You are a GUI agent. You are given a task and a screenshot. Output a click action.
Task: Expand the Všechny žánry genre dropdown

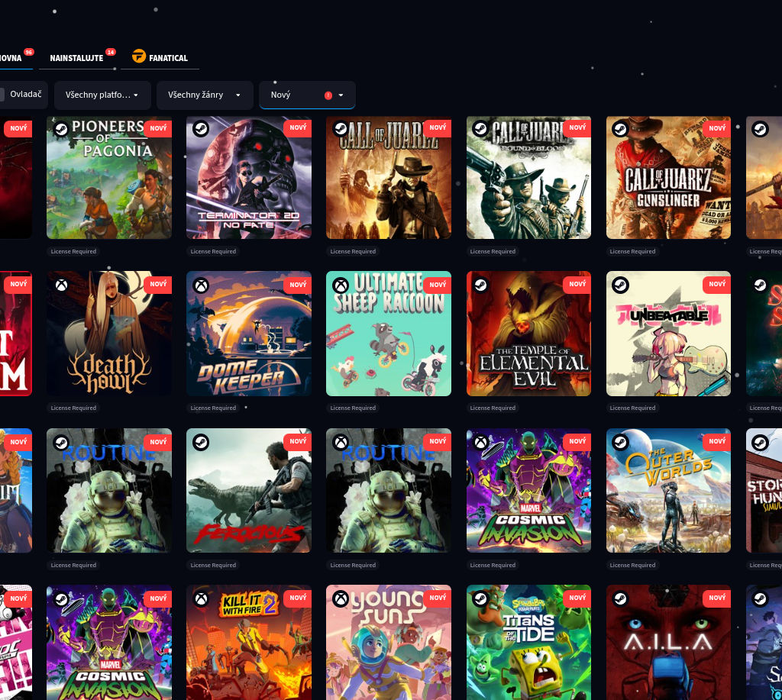coord(205,95)
